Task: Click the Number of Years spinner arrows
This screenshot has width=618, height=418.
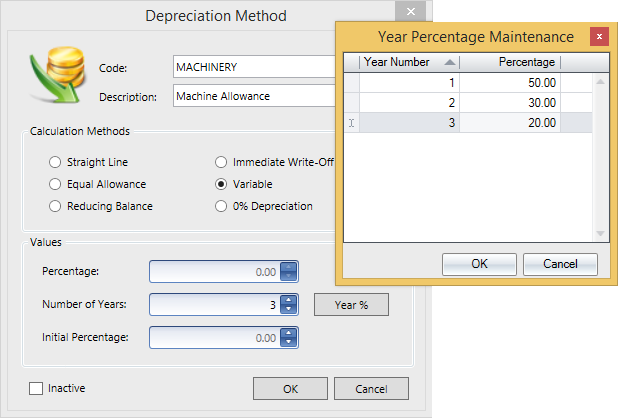Action: click(289, 304)
